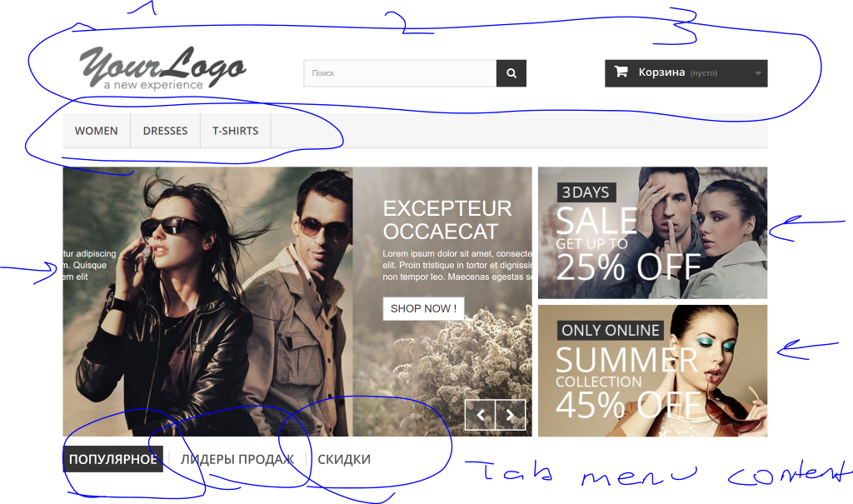Click the Excepteur Occaecat slide heading
This screenshot has width=853, height=504.
point(447,220)
